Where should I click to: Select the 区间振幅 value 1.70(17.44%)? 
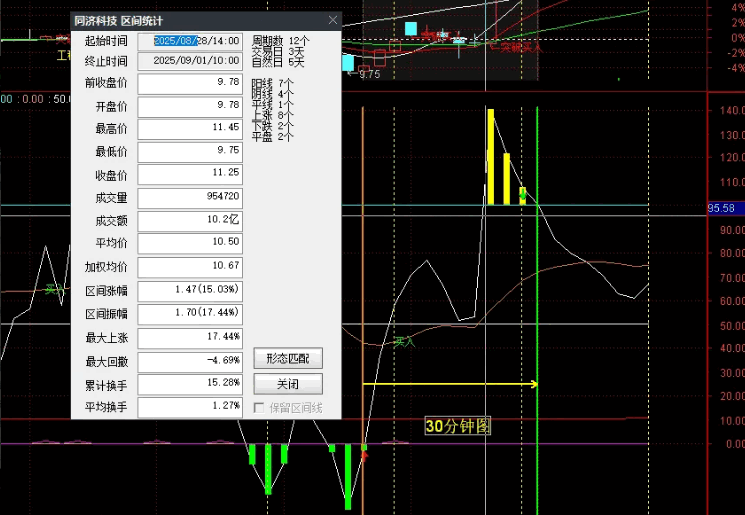point(190,314)
